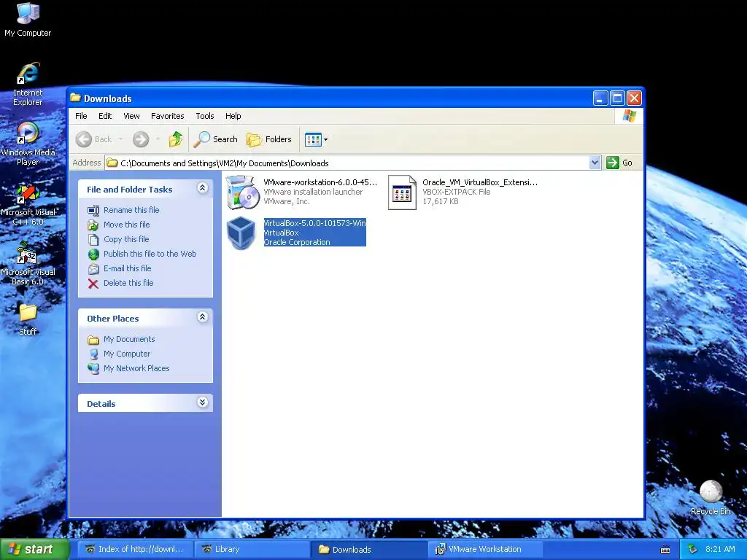This screenshot has height=560, width=747.
Task: Go to My Computer in Other Places
Action: tap(127, 354)
